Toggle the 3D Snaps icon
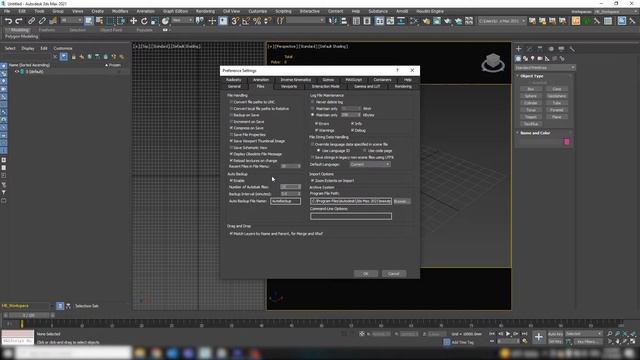The height and width of the screenshot is (360, 640). [235, 21]
